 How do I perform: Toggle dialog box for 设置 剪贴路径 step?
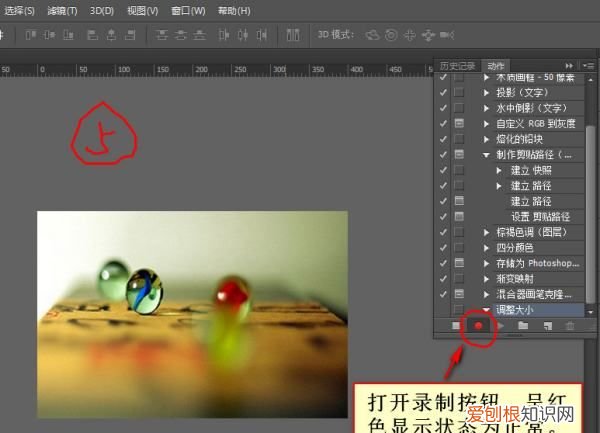point(459,216)
